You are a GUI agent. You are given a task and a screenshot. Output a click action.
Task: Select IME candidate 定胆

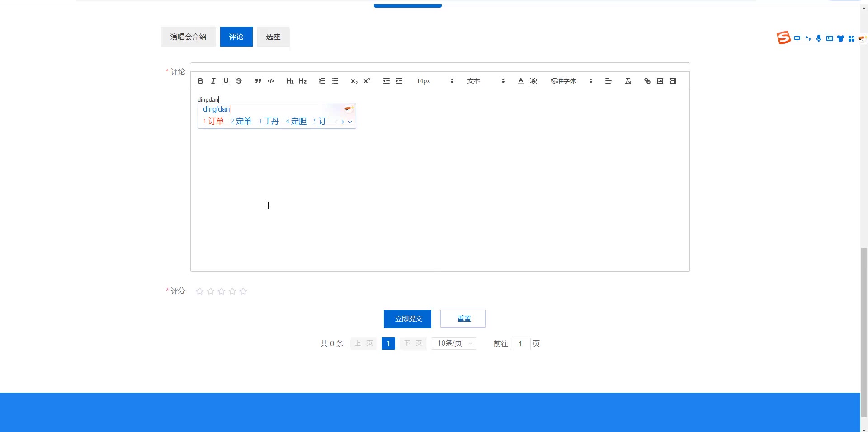pos(296,121)
